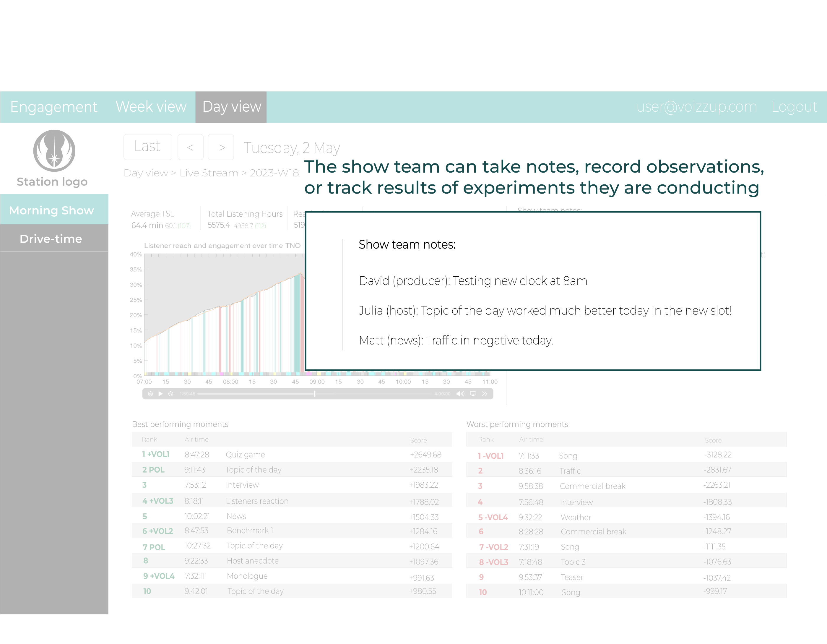Switch to the Engagement tab
This screenshot has height=644, width=827.
[53, 107]
